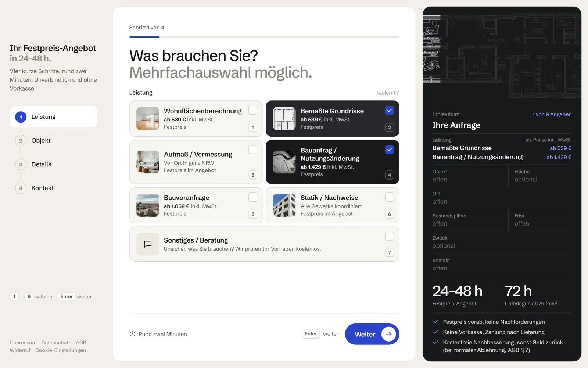Open the Impressum link
This screenshot has width=588, height=368.
point(23,343)
